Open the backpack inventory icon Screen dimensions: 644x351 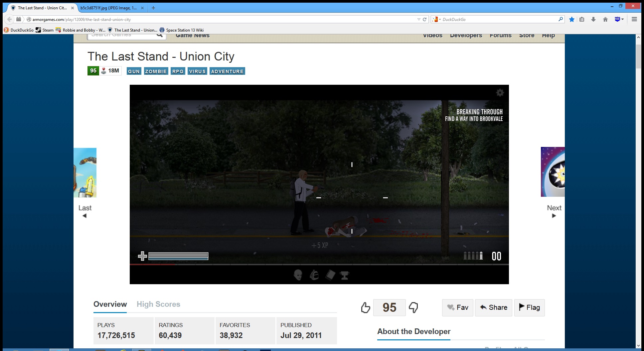coord(314,275)
